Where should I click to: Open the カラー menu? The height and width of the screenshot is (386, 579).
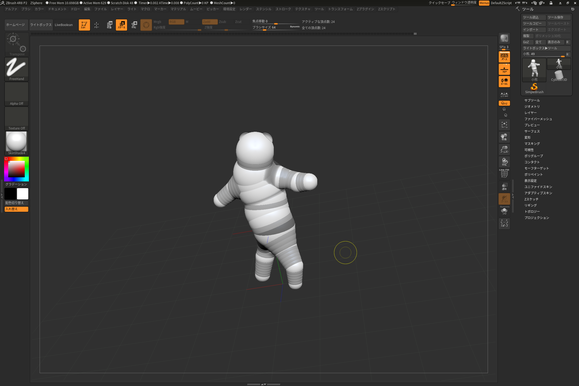tap(39, 9)
